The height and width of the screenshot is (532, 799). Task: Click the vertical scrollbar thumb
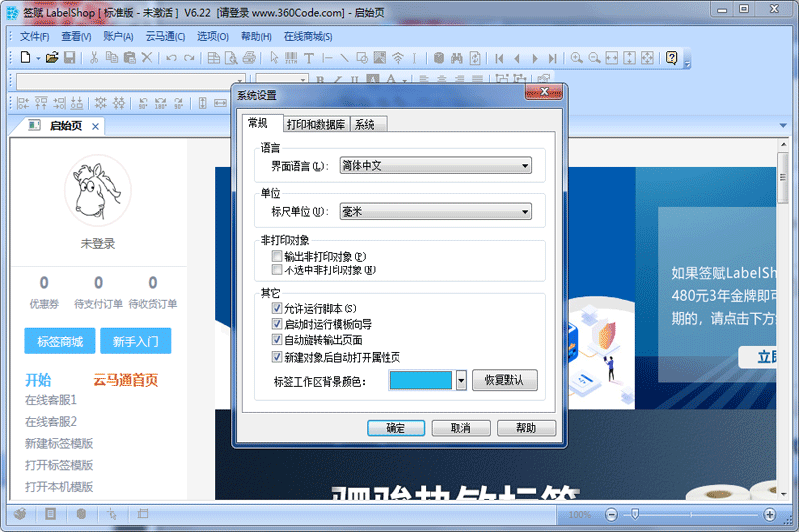pyautogui.click(x=783, y=177)
